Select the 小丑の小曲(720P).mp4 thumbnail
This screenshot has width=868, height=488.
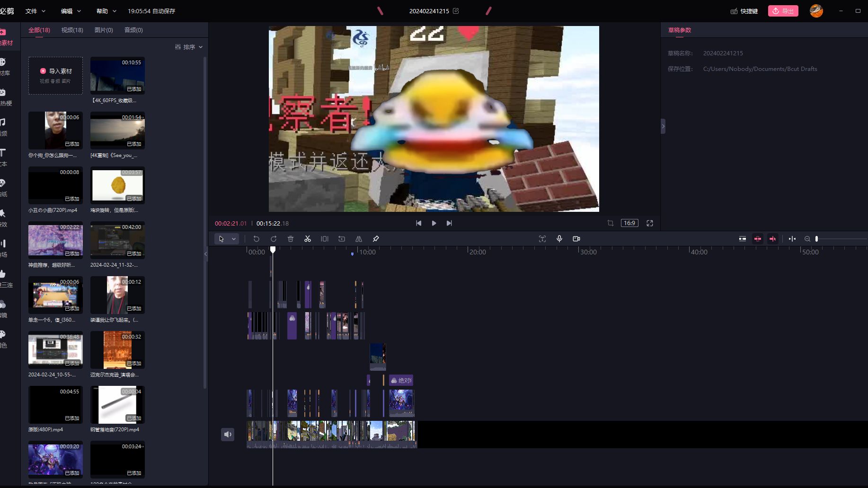(55, 185)
